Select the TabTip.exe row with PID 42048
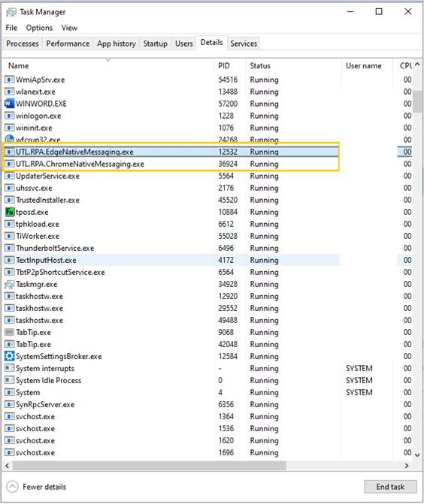The width and height of the screenshot is (424, 504). click(207, 344)
